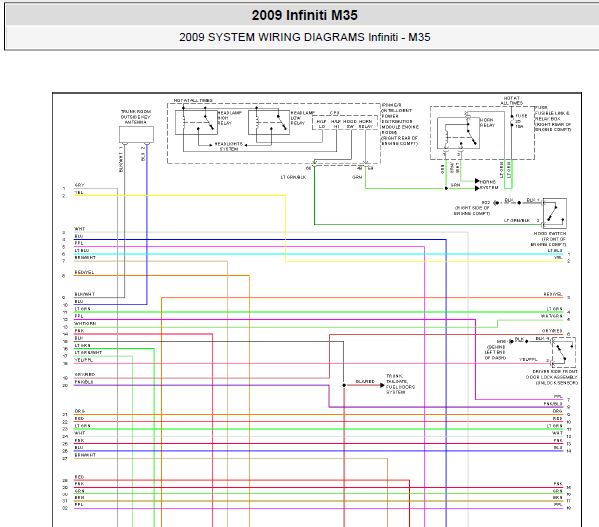Click the ORG wire label at pin 21

[x=79, y=411]
